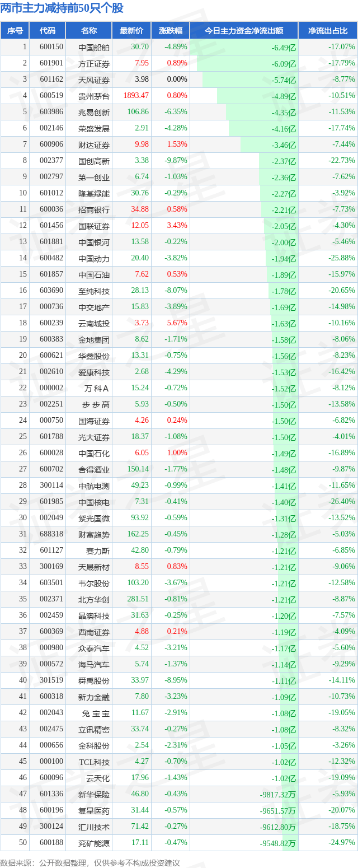Click the 中国银河 stock name
This screenshot has width=358, height=868.
click(x=94, y=242)
